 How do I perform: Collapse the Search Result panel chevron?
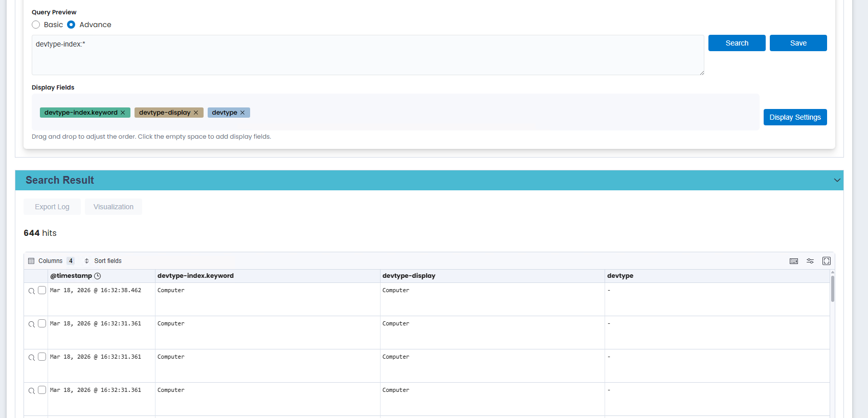837,180
